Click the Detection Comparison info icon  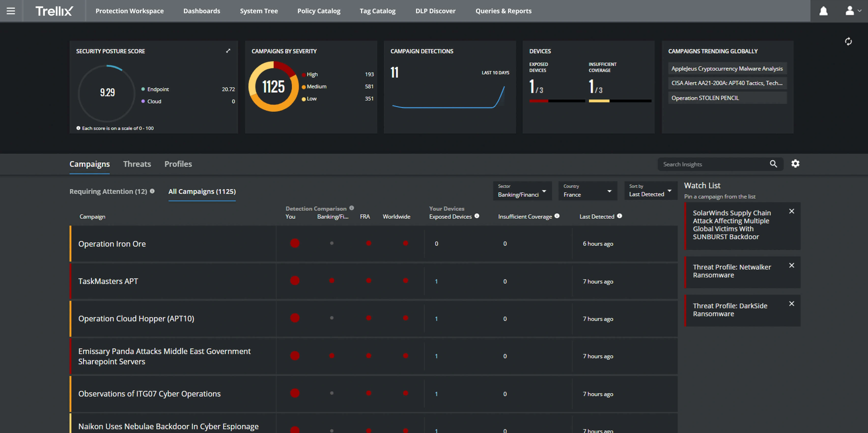[352, 208]
